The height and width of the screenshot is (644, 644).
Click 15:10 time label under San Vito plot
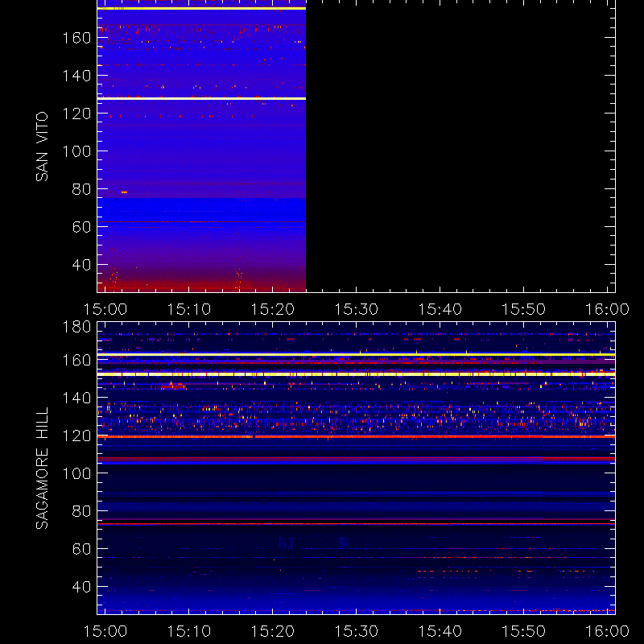click(x=189, y=309)
